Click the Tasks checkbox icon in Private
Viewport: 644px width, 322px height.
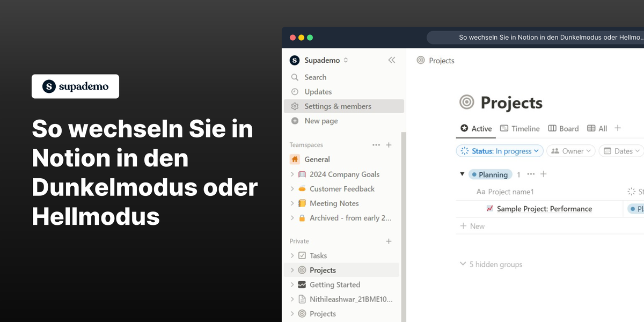(302, 255)
